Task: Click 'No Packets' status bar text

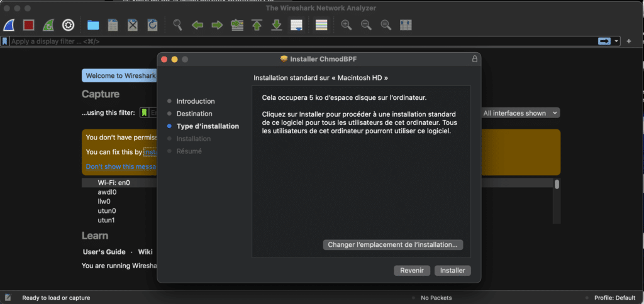Action: (x=436, y=298)
